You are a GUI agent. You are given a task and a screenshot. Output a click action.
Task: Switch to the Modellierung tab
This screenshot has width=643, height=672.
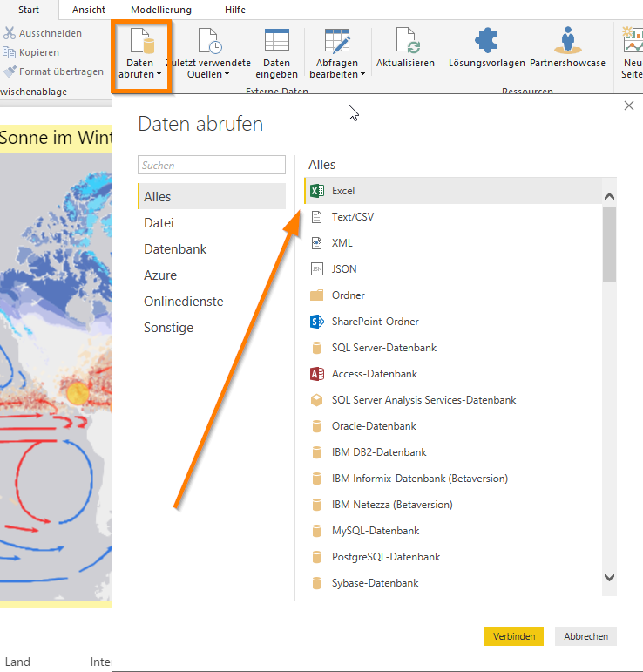(x=161, y=10)
